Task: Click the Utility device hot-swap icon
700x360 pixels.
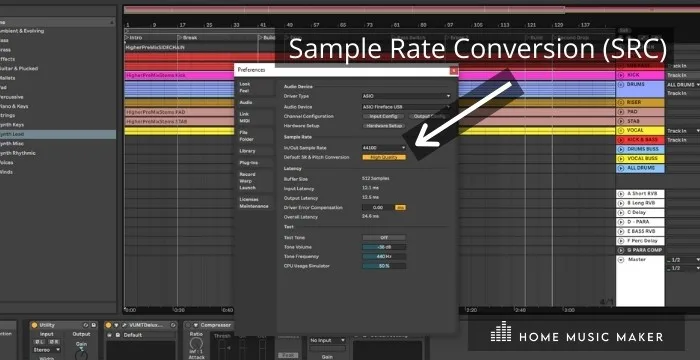Action: pyautogui.click(x=86, y=325)
